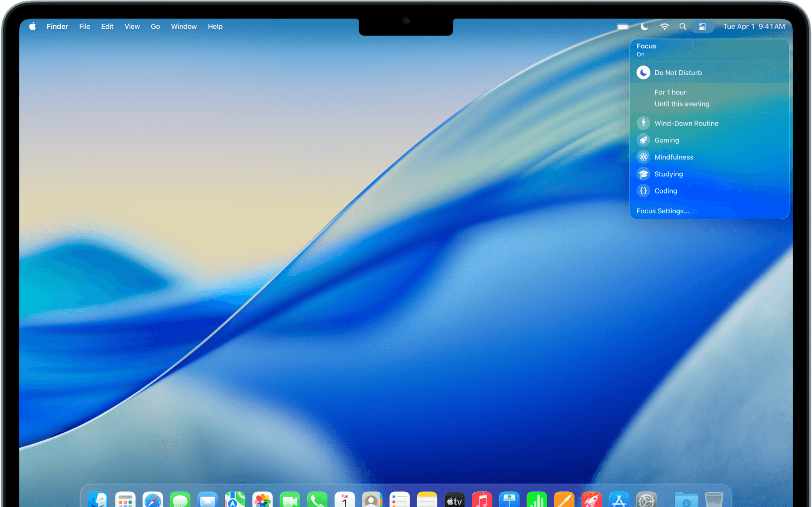Open System Settings from the Dock
The height and width of the screenshot is (507, 812).
pos(646,500)
